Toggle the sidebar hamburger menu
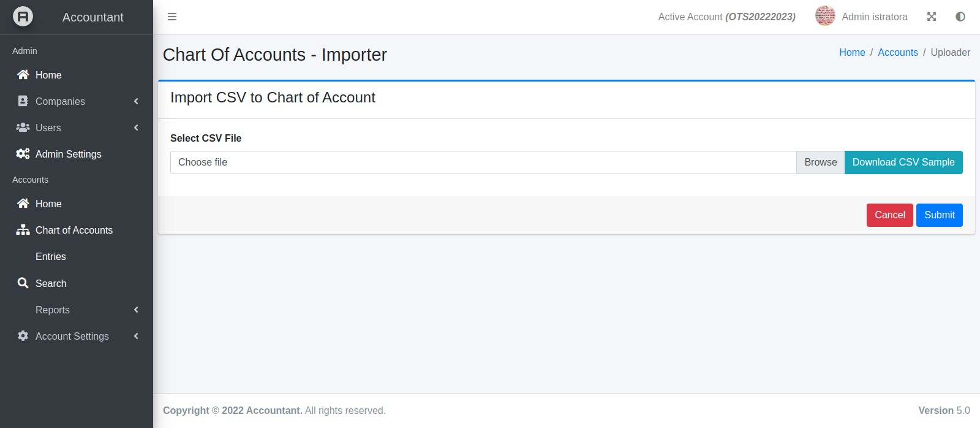 (x=172, y=17)
